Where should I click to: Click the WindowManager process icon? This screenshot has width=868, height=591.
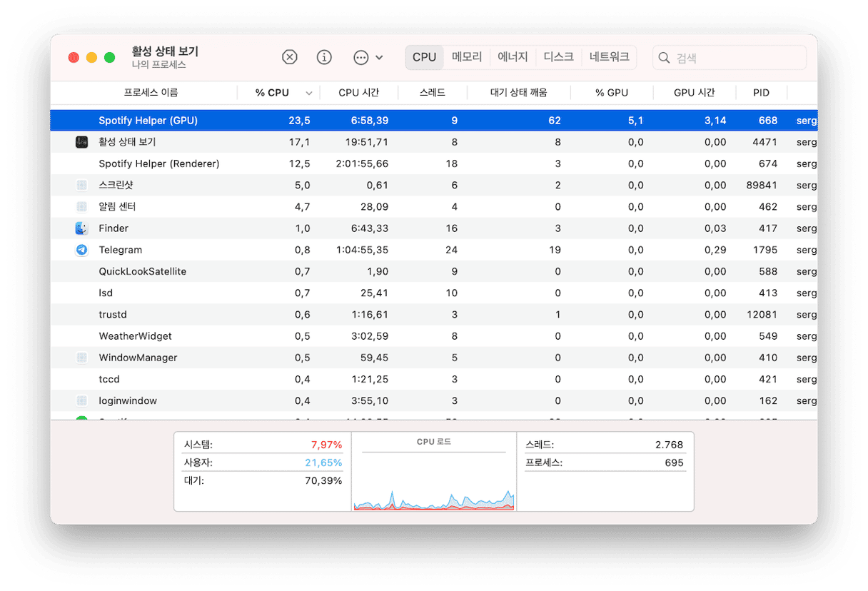(x=81, y=358)
